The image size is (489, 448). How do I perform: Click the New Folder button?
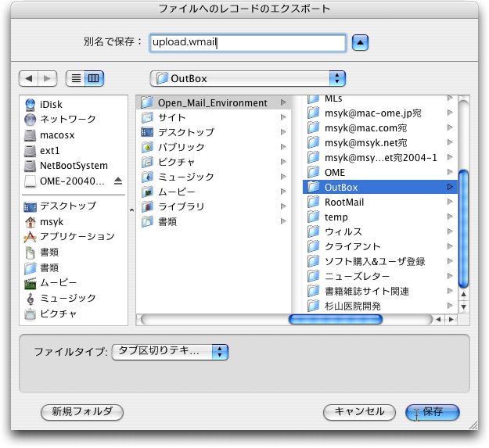click(x=82, y=412)
